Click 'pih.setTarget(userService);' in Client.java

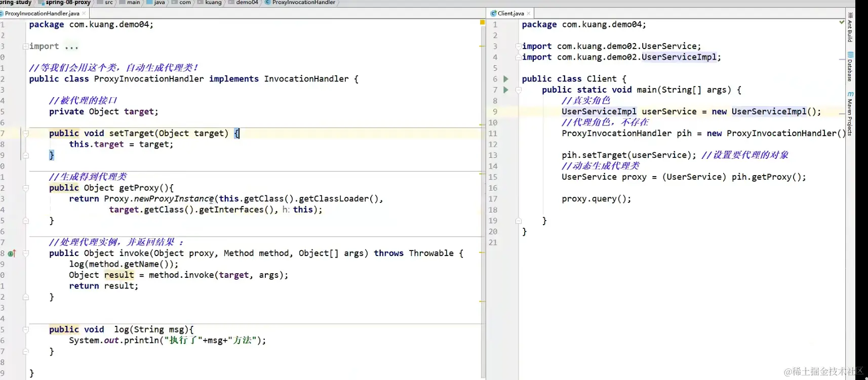628,155
